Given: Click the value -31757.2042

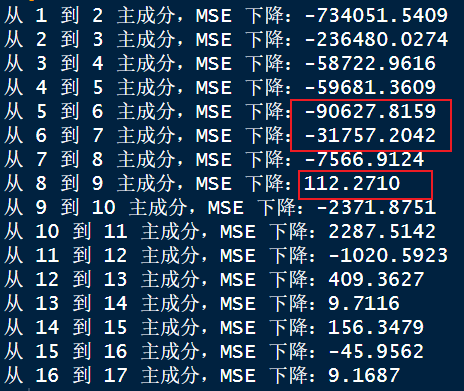Looking at the screenshot, I should pyautogui.click(x=370, y=135).
